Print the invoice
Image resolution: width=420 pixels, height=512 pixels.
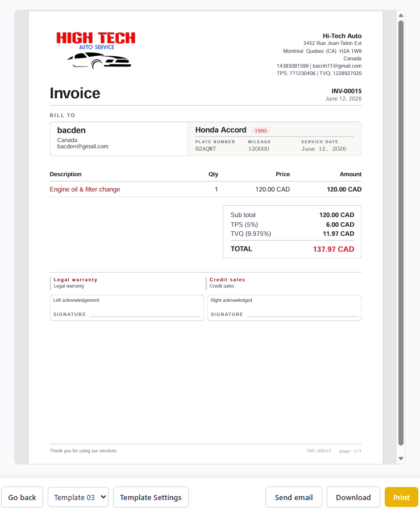pos(401,497)
